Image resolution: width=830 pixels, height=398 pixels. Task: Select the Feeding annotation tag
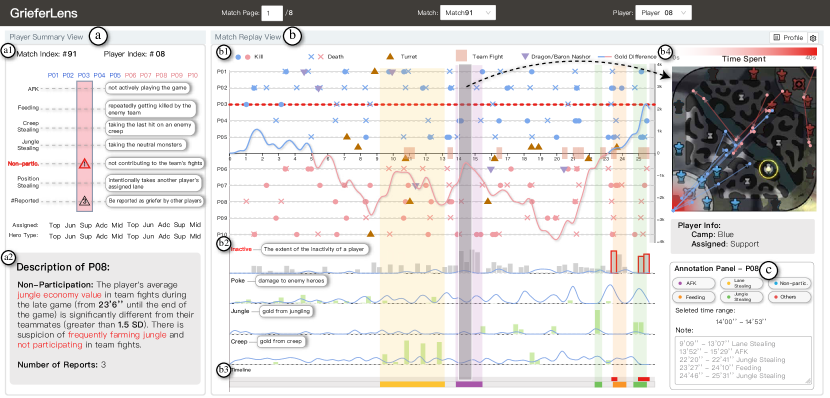tap(694, 297)
